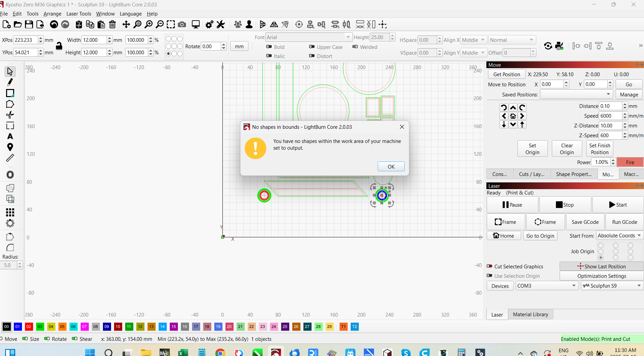The height and width of the screenshot is (356, 644).
Task: Click the Save Project floppy icon
Action: (29, 24)
